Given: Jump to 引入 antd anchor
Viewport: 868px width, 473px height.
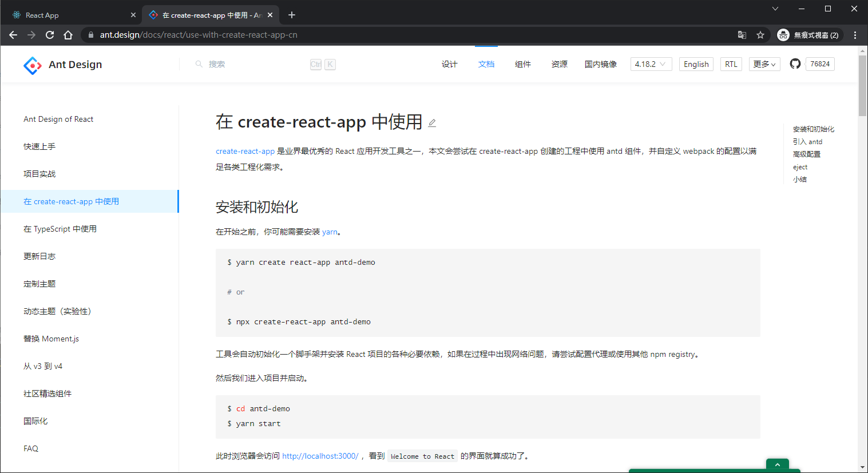Looking at the screenshot, I should 807,142.
